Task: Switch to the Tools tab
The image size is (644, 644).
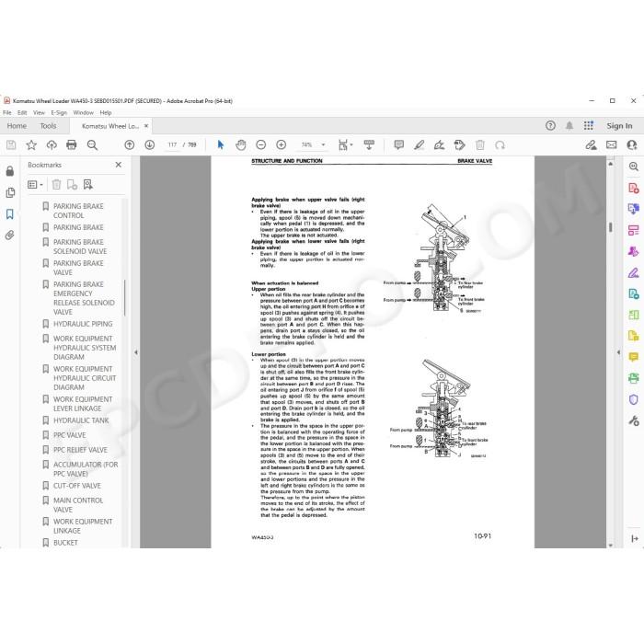Action: pyautogui.click(x=48, y=126)
